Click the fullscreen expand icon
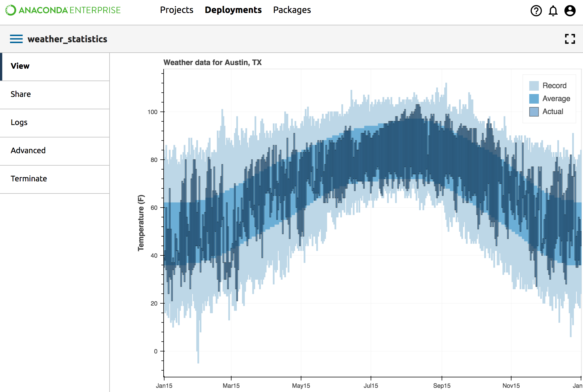Viewport: 583px width, 392px height. click(570, 39)
